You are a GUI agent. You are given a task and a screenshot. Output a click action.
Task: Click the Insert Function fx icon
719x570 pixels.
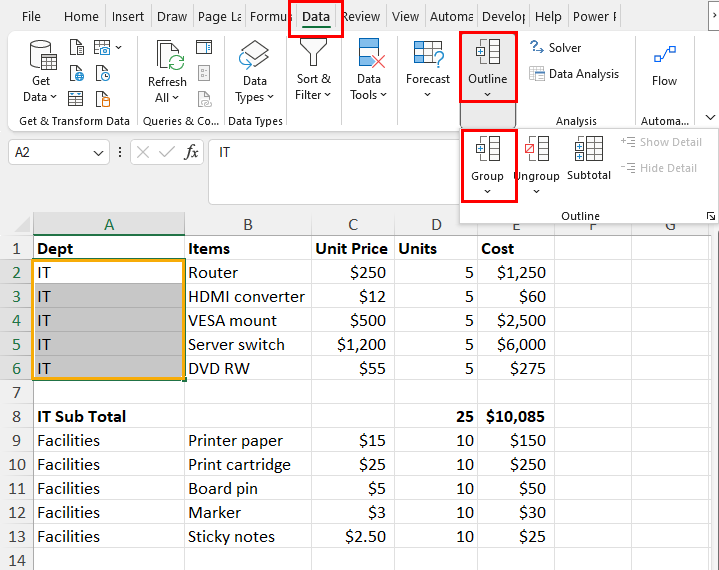pos(191,152)
